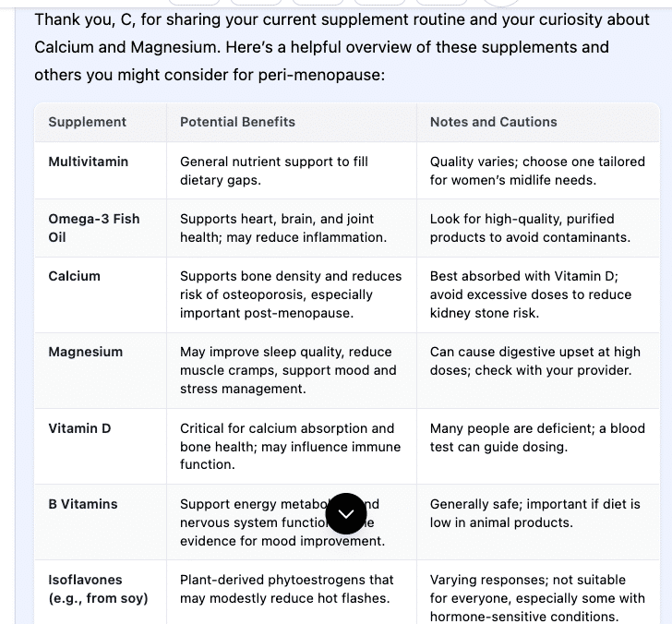The width and height of the screenshot is (672, 624).
Task: Click the Isoflavones (e.g., from soy) label
Action: click(98, 589)
